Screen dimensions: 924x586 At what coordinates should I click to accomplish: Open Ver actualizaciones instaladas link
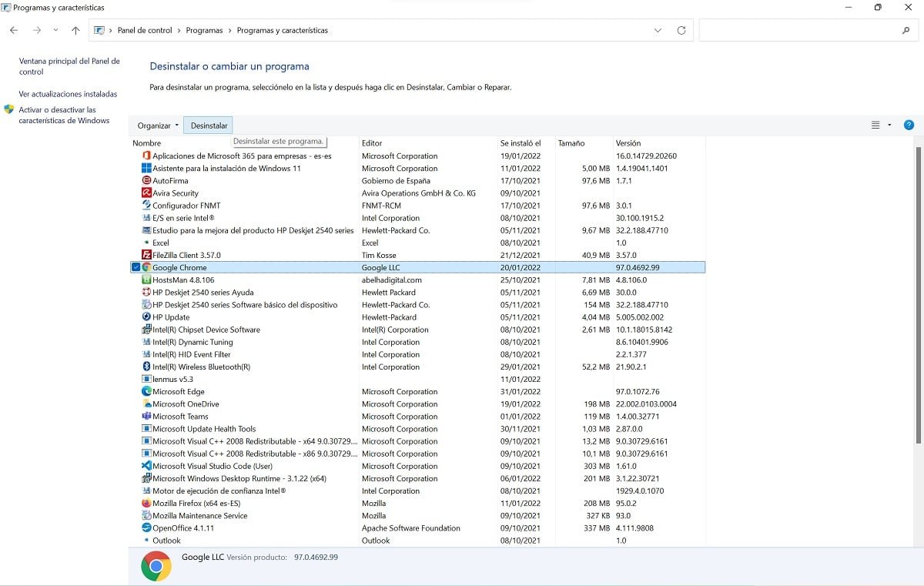pyautogui.click(x=68, y=94)
